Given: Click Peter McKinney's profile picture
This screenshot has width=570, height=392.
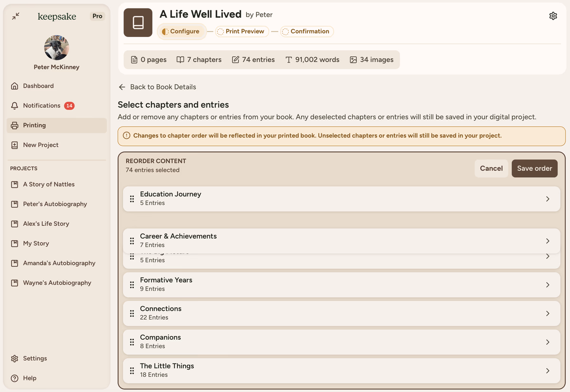Looking at the screenshot, I should click(x=57, y=47).
